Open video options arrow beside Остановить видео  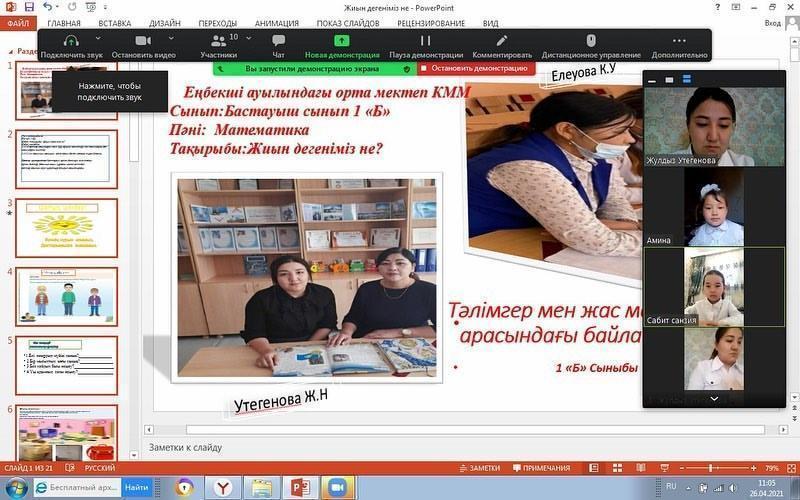coord(171,38)
